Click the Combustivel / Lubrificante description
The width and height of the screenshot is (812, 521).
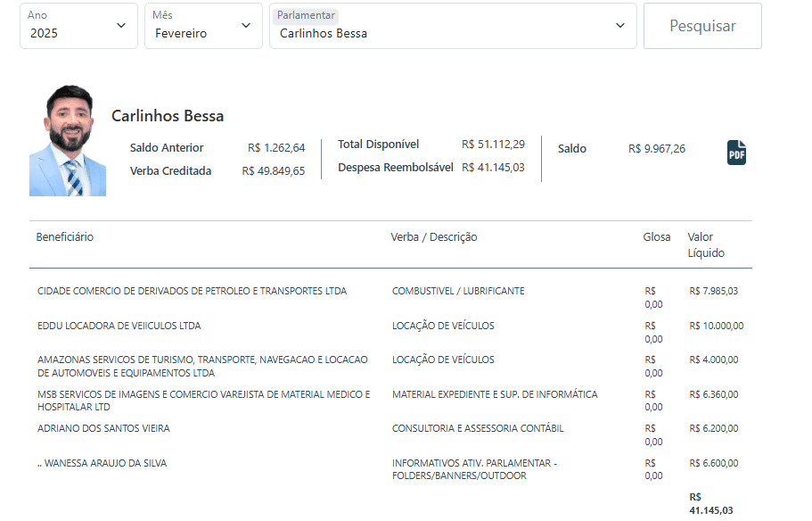coord(458,292)
